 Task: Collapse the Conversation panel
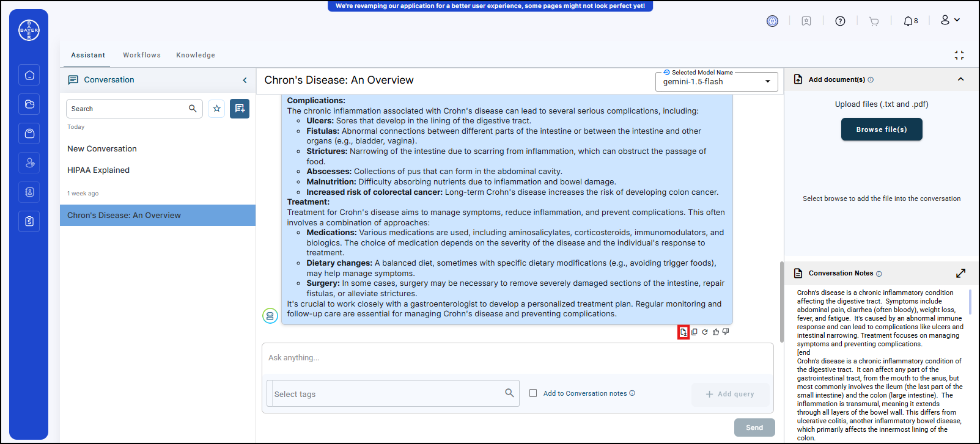pos(245,80)
